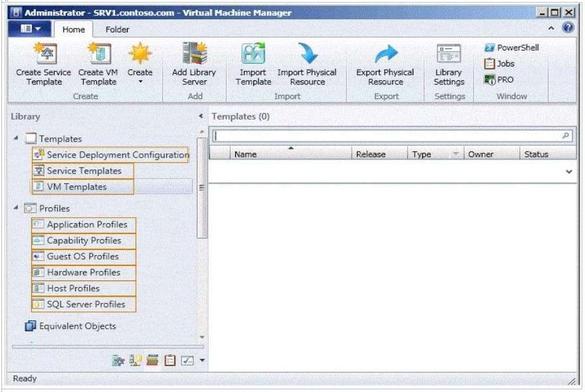Click the Import Template icon
585x392 pixels.
coord(253,53)
